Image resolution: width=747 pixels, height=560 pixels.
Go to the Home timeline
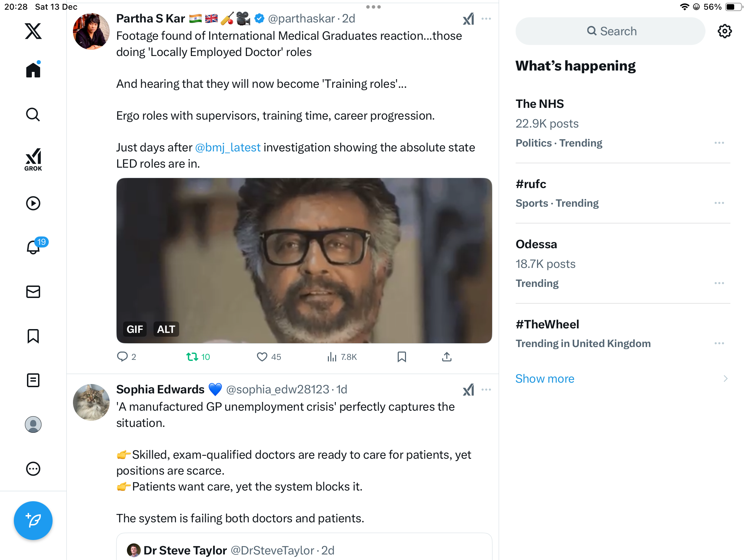(33, 70)
